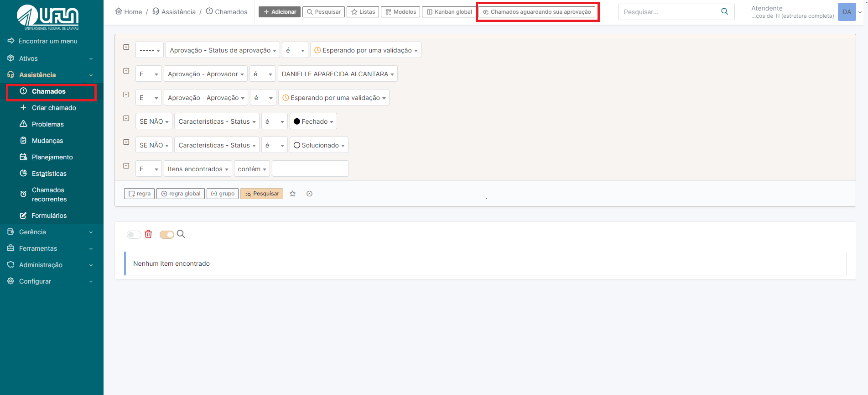Open the Itens encontrados field dropdown

tap(198, 169)
